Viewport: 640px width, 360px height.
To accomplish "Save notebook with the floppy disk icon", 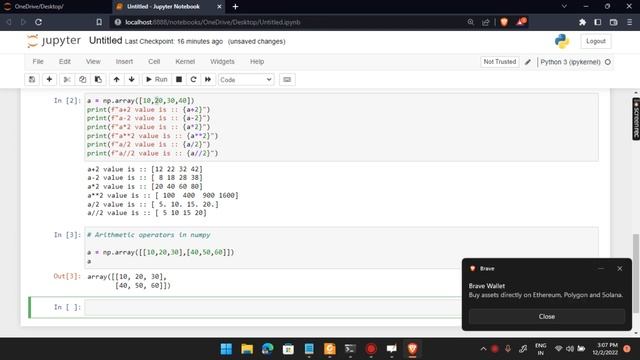I will (32, 80).
